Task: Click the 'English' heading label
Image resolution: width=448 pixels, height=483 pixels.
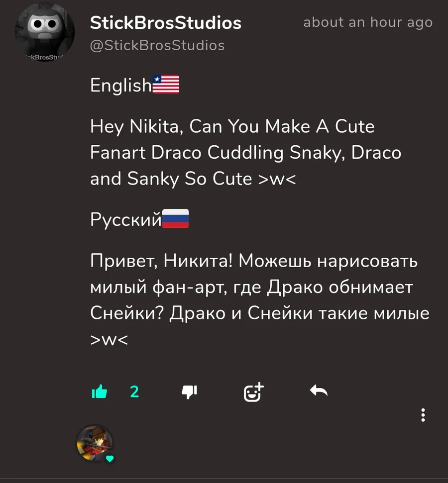Action: (121, 86)
